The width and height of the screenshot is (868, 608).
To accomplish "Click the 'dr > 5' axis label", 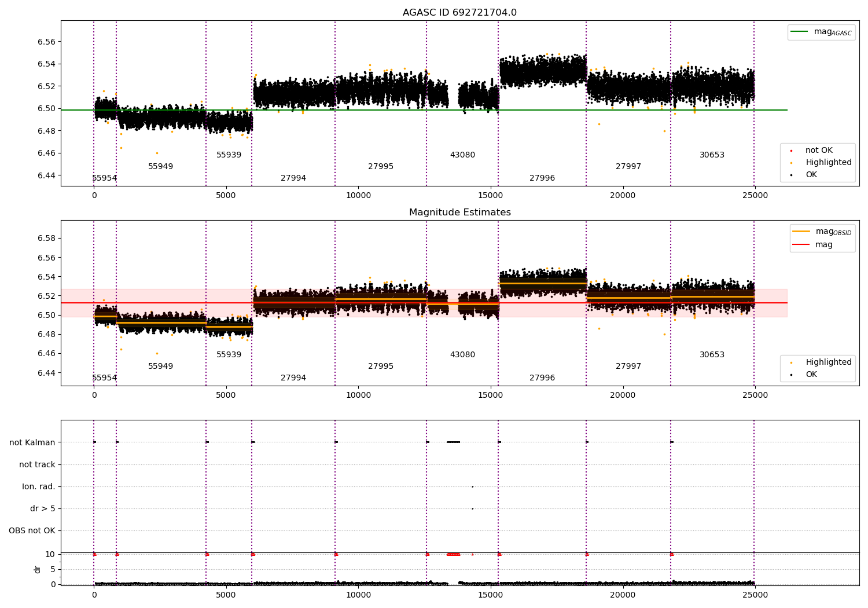I will point(43,508).
